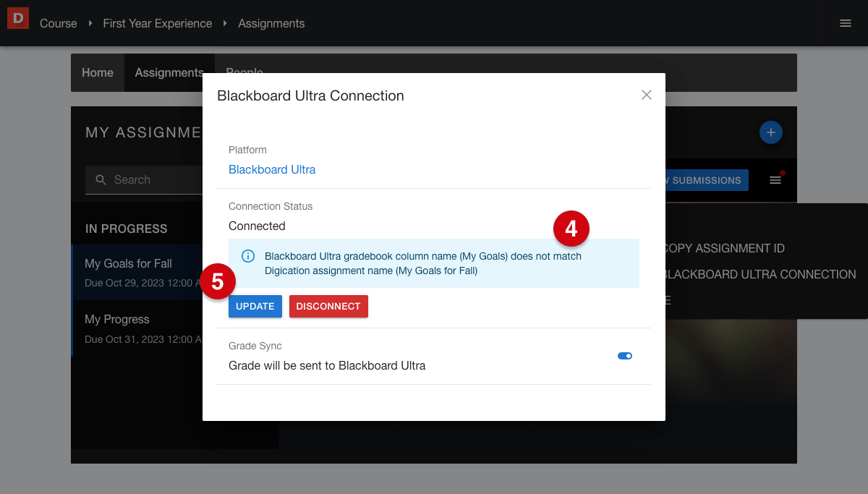868x494 pixels.
Task: Open the Blackboard Ultra platform link
Action: point(272,169)
